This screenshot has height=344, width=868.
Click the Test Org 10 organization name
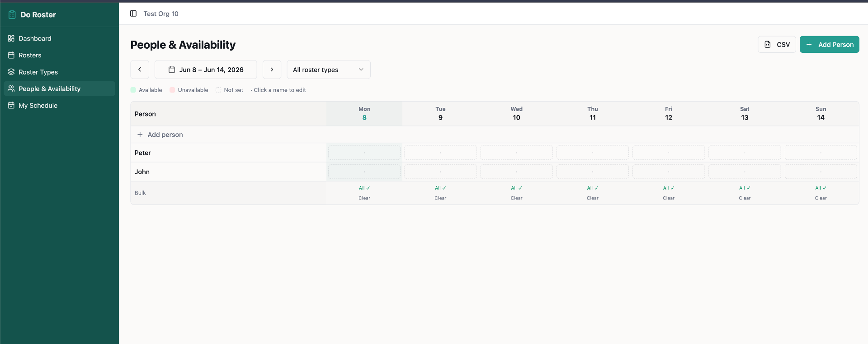coord(161,14)
